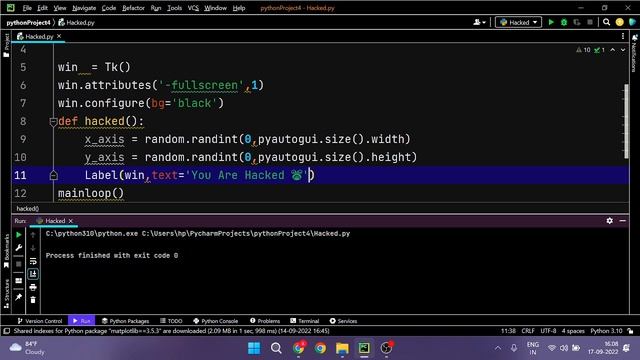Screen dimensions: 640x360
Task: Open the TODO tool window
Action: 171,321
